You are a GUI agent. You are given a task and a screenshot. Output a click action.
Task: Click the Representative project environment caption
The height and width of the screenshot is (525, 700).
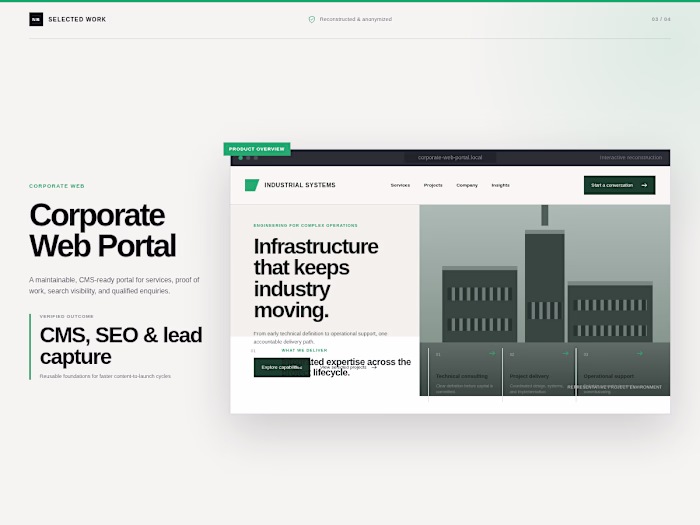pyautogui.click(x=615, y=387)
